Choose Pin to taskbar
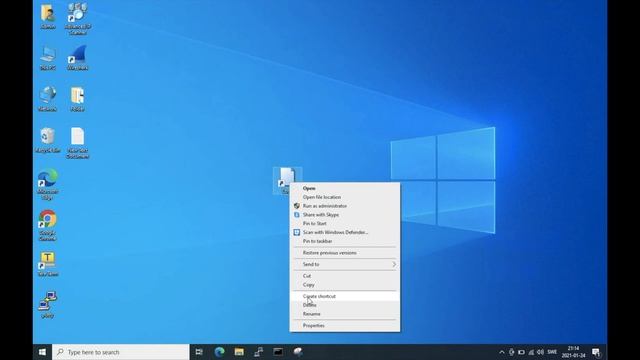This screenshot has width=640, height=360. pos(345,241)
